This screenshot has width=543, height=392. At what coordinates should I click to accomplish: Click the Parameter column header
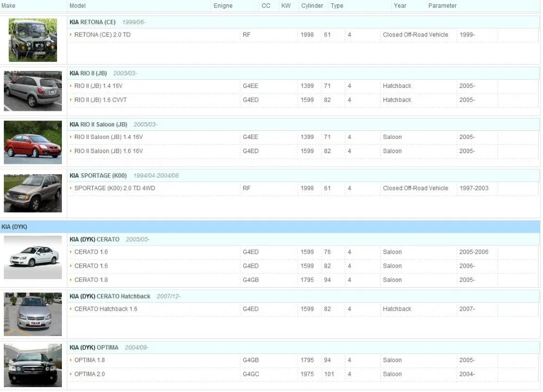click(442, 5)
